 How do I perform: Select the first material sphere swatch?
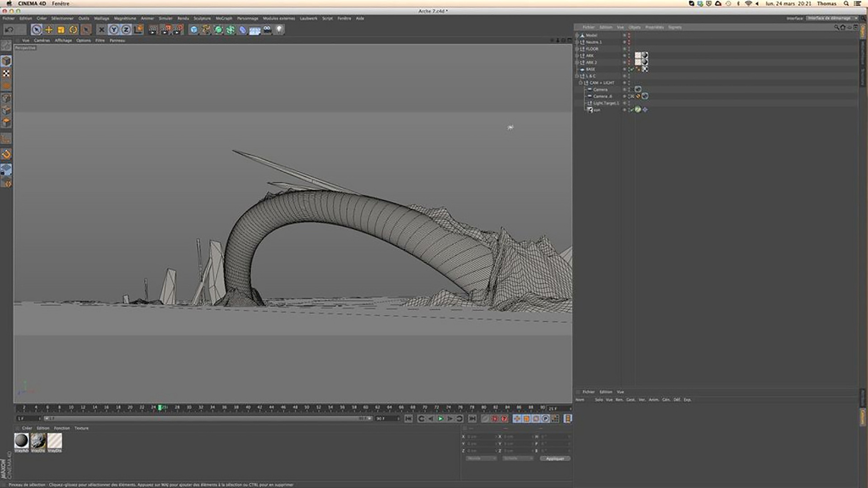point(21,441)
